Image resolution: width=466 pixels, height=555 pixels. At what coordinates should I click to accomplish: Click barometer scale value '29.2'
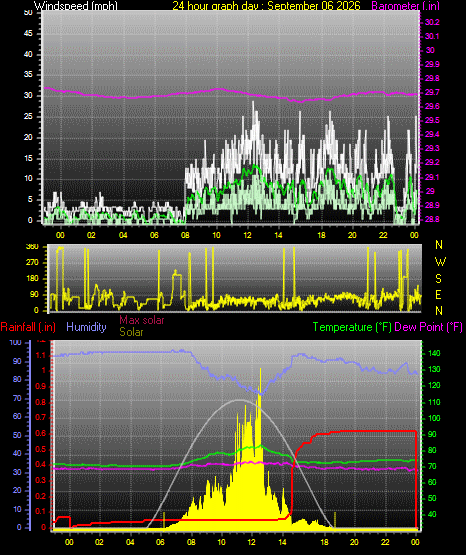pos(432,162)
